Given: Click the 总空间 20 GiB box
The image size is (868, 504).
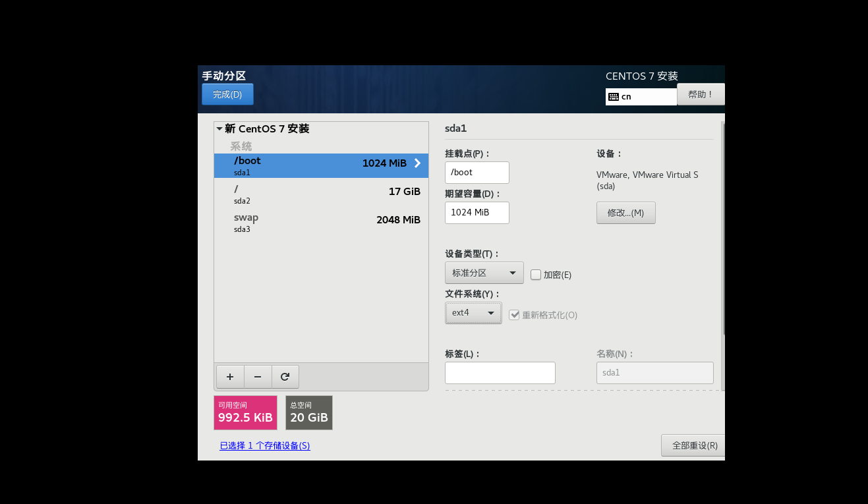Looking at the screenshot, I should [309, 413].
